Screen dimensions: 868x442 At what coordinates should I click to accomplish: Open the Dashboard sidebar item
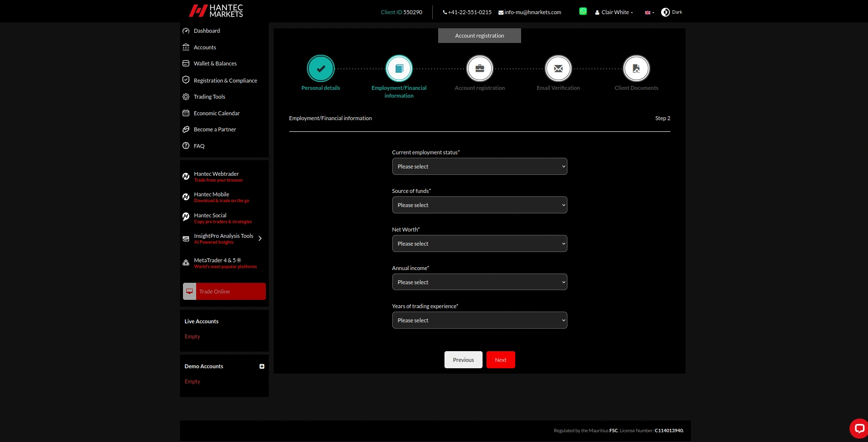(207, 30)
